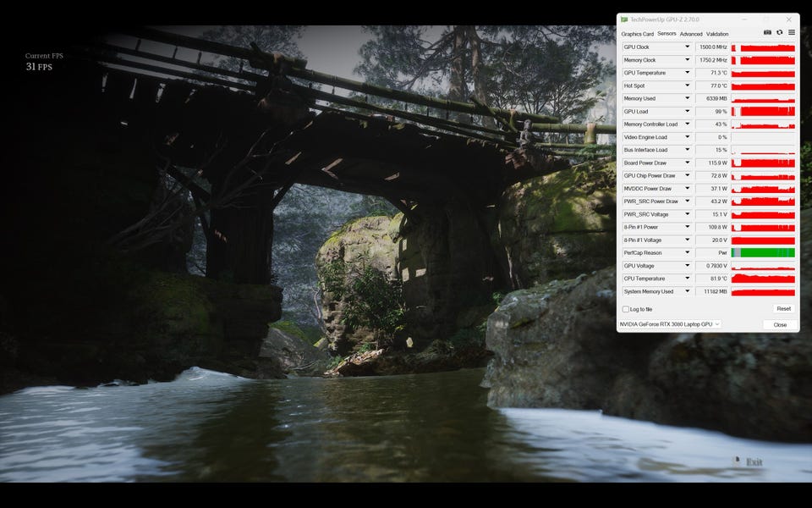Expand the CPU Temperature sensor dropdown
The height and width of the screenshot is (508, 812).
(x=687, y=279)
